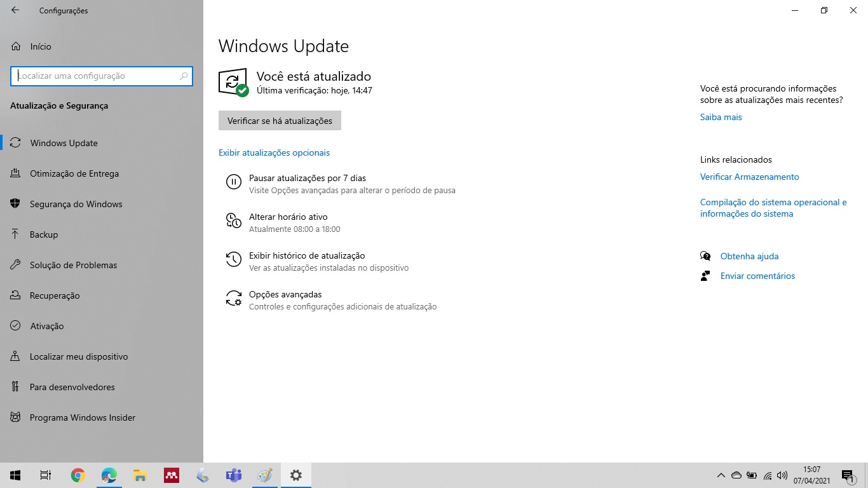
Task: Click Settings gear in taskbar
Action: 295,475
